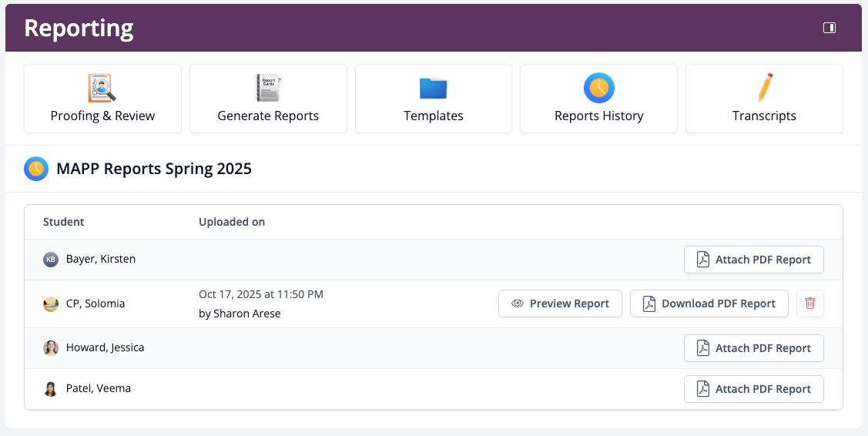868x436 pixels.
Task: Sort by the Student column header
Action: [64, 222]
